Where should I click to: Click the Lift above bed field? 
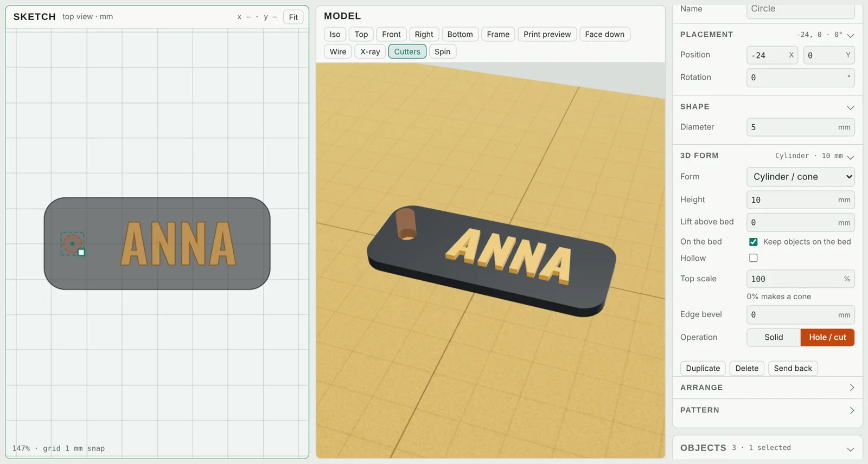tap(801, 222)
